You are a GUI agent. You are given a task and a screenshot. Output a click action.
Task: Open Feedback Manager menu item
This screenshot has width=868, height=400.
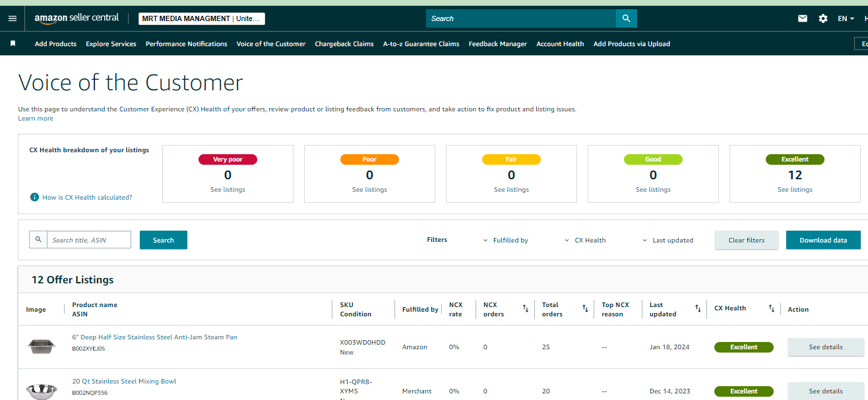tap(498, 44)
